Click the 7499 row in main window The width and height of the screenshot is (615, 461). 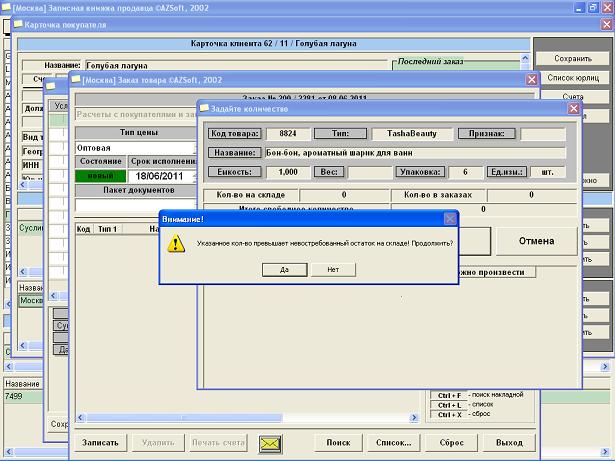point(24,396)
